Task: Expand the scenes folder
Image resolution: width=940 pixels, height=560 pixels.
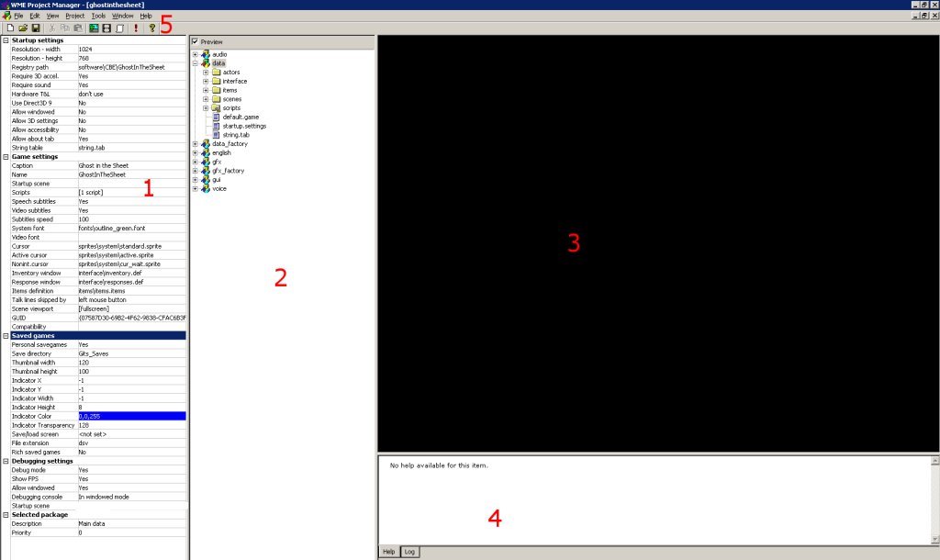Action: pos(206,99)
